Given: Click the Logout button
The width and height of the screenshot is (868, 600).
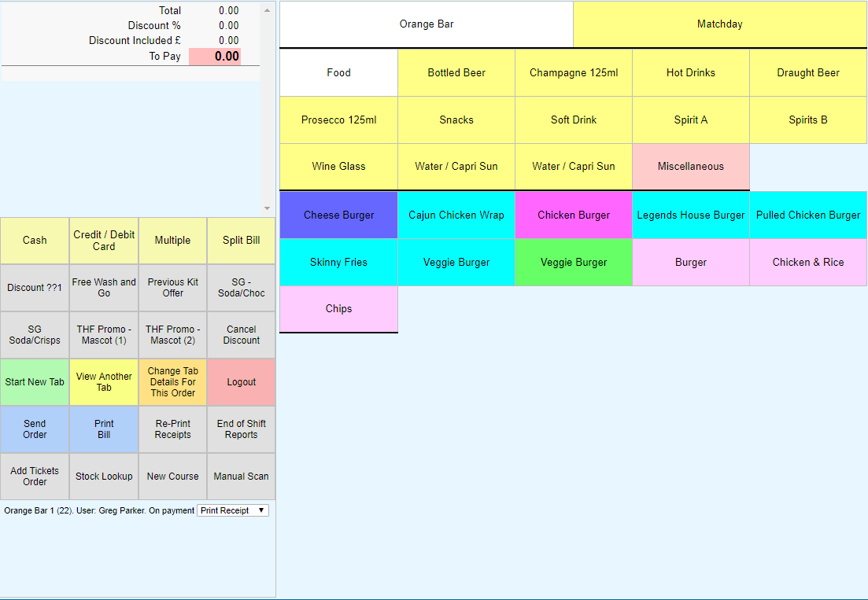Looking at the screenshot, I should 242,382.
